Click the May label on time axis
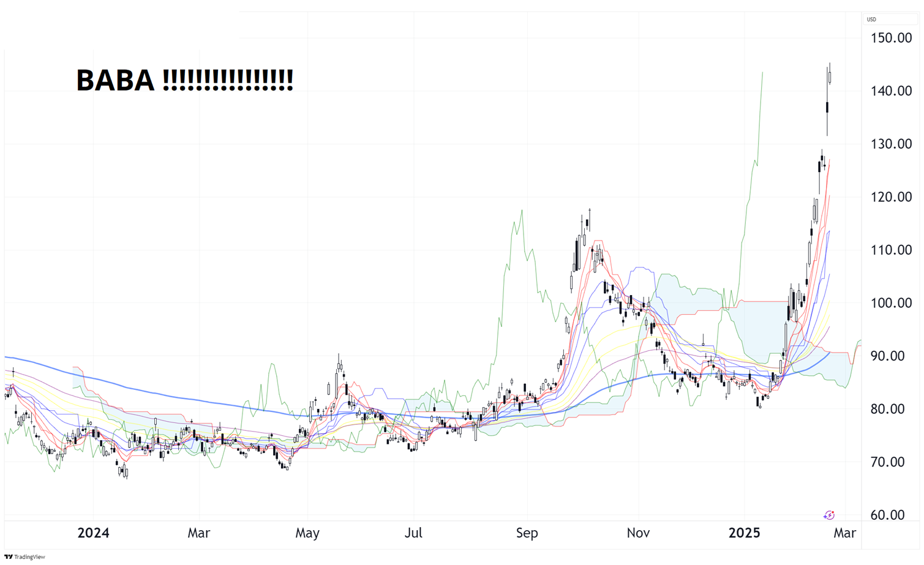The height and width of the screenshot is (565, 924). coord(307,533)
